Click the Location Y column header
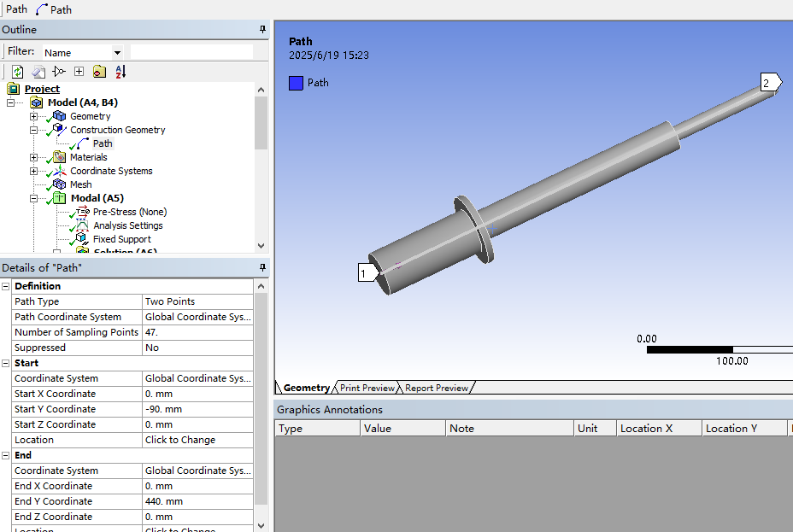Screen dimensions: 793x532 pos(745,428)
